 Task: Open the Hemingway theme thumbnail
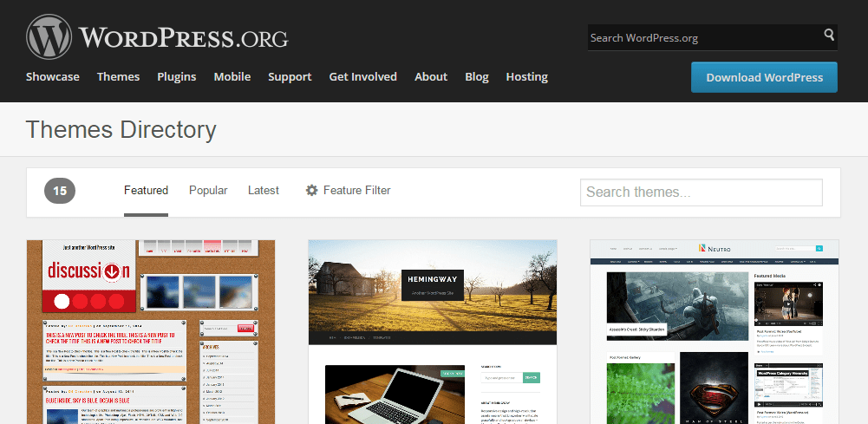[x=433, y=331]
